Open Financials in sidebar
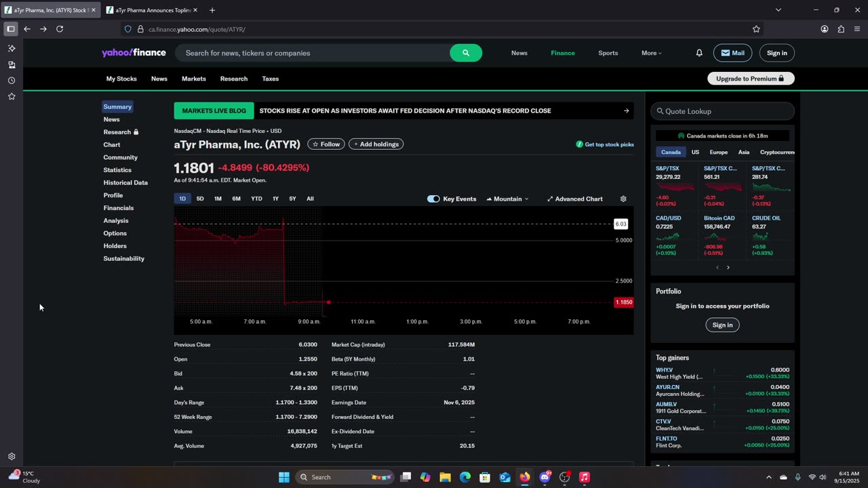868x488 pixels. [x=119, y=208]
